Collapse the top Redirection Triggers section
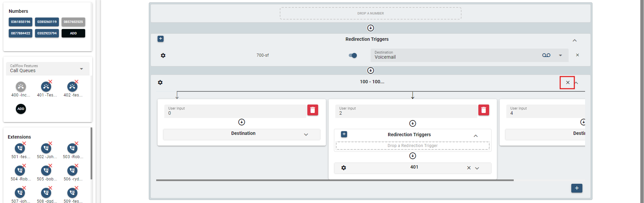This screenshot has height=203, width=644. (575, 40)
